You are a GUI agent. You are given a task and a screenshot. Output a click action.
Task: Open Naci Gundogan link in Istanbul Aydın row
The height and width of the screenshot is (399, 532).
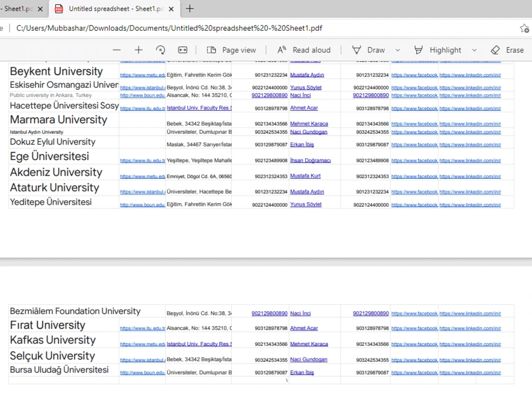309,131
